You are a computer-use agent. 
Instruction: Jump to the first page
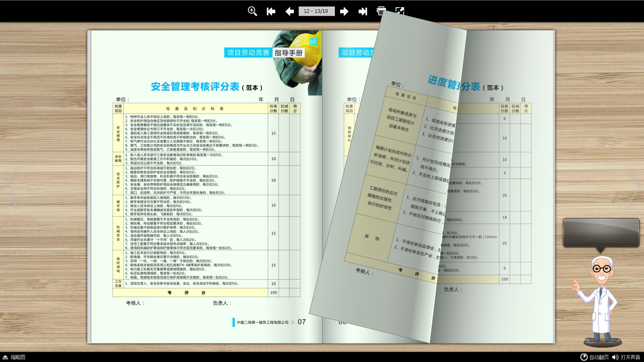tap(271, 11)
